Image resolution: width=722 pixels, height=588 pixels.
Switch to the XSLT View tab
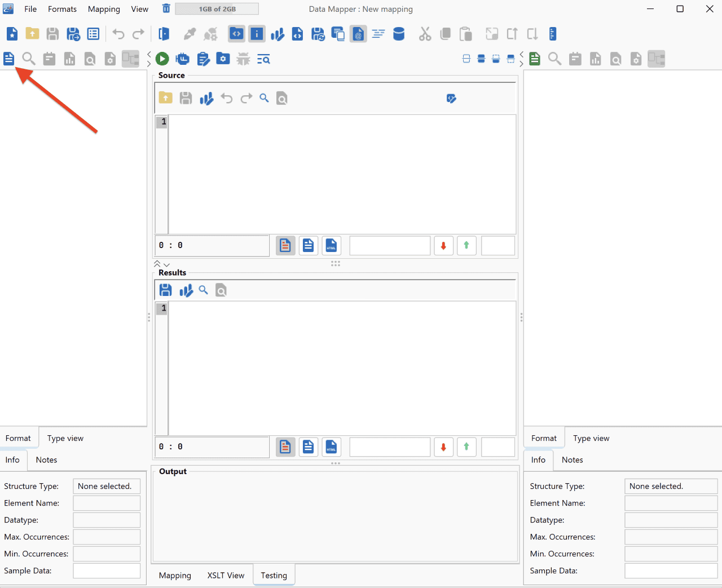tap(226, 576)
